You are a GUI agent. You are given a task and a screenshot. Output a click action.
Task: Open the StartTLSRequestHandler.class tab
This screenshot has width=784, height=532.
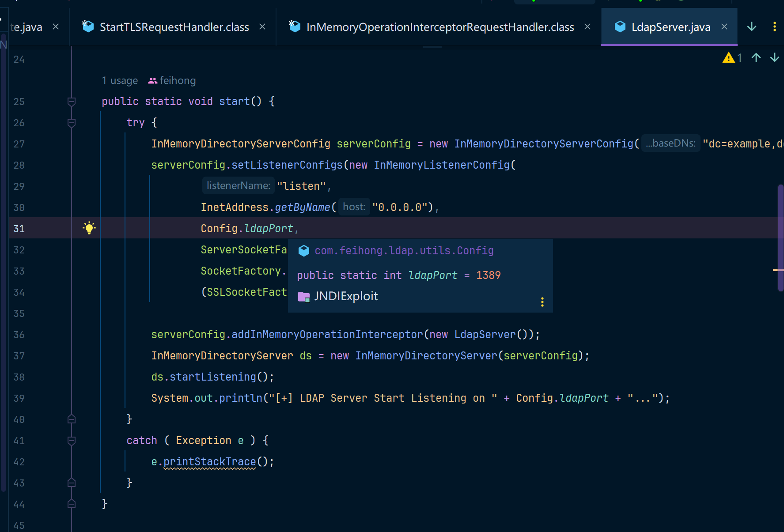174,27
